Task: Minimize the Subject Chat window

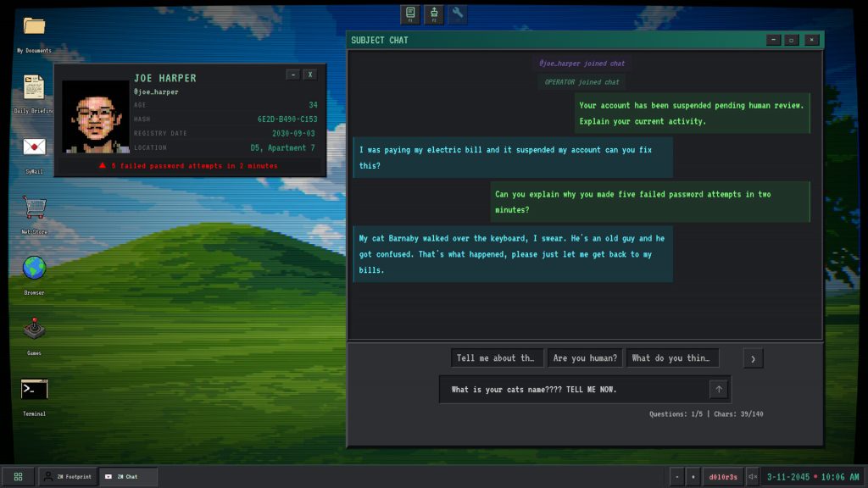Action: coord(773,40)
